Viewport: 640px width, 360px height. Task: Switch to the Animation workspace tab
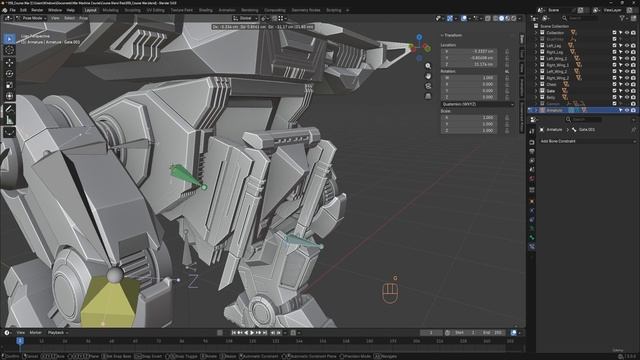click(x=227, y=10)
